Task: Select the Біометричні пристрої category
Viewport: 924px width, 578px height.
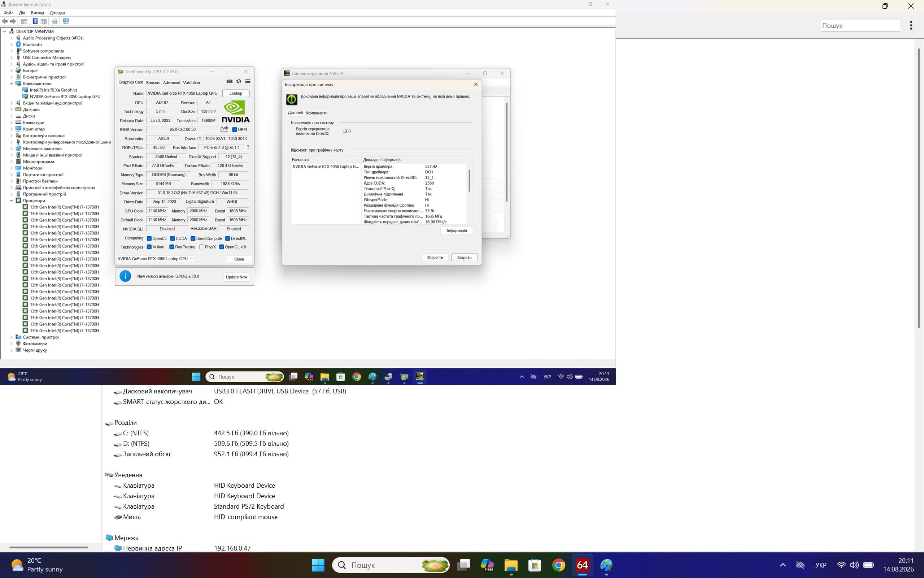Action: click(44, 77)
